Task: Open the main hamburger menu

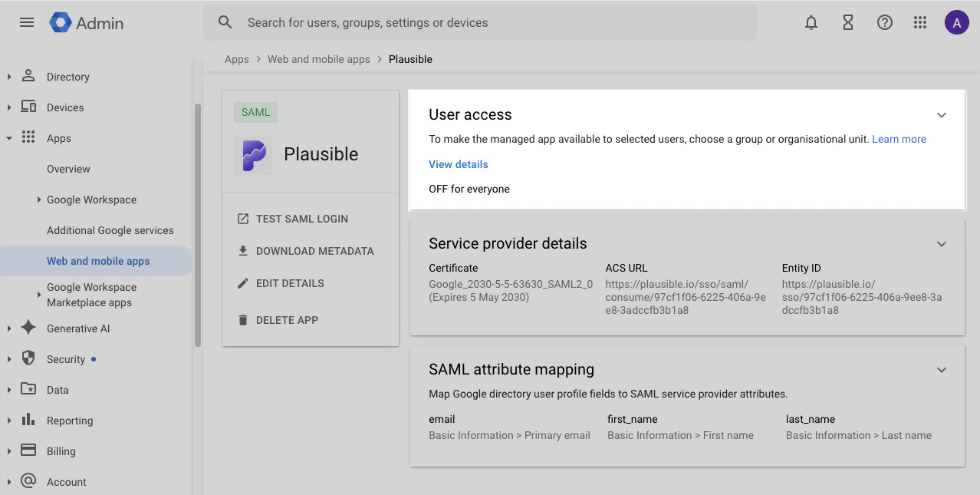Action: pyautogui.click(x=27, y=23)
